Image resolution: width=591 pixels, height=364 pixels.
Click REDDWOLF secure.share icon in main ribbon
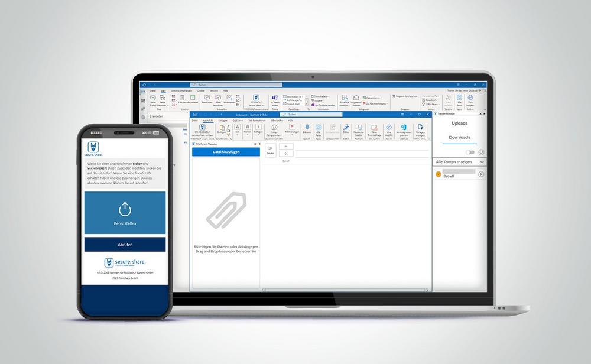point(256,98)
